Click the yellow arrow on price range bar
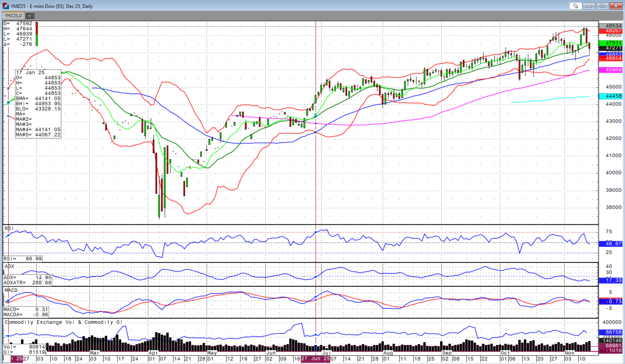 point(37,24)
